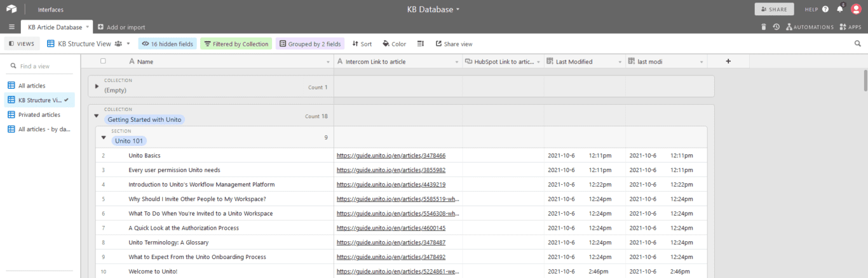The width and height of the screenshot is (868, 278).
Task: Click the vertical scrollbar
Action: click(x=865, y=81)
